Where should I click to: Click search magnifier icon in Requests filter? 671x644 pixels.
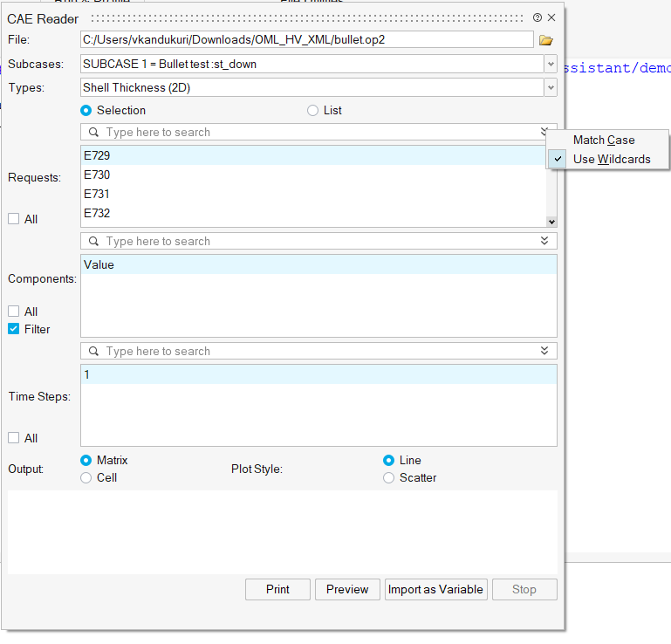pyautogui.click(x=93, y=133)
